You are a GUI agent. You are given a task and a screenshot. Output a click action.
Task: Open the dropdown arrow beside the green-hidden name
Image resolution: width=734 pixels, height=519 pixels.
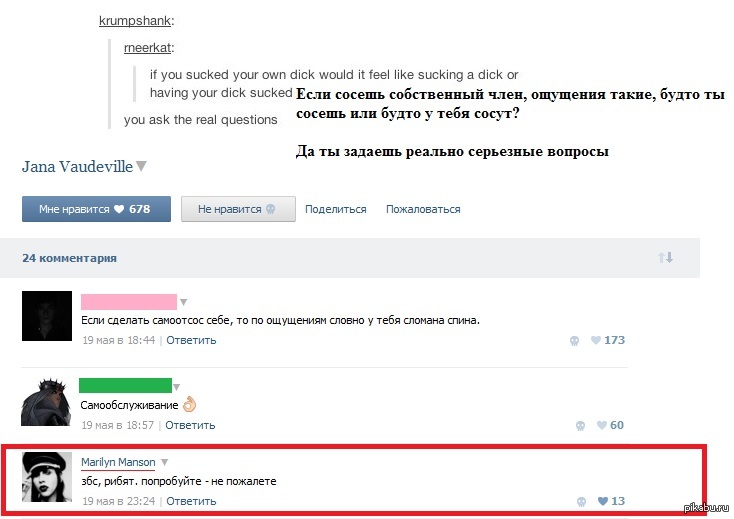176,387
